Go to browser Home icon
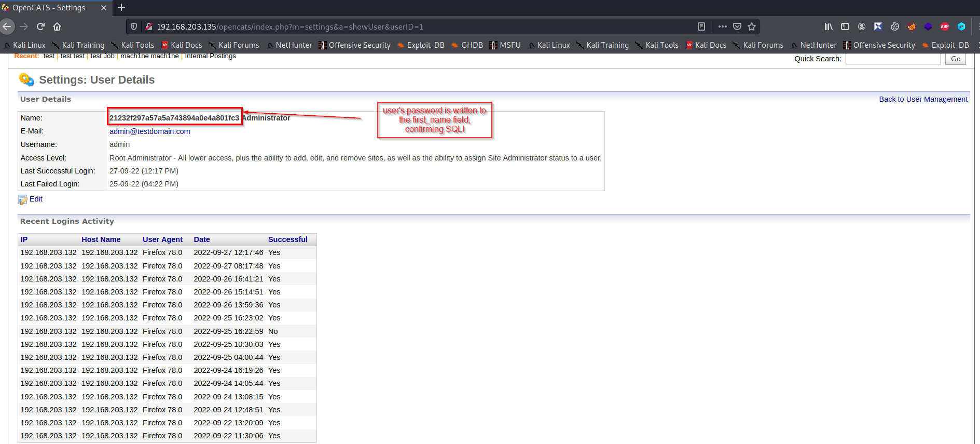Screen dimensions: 980x444 [57, 26]
